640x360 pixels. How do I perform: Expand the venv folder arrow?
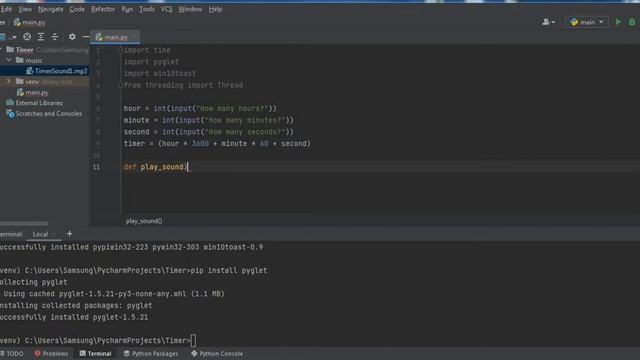[9, 82]
